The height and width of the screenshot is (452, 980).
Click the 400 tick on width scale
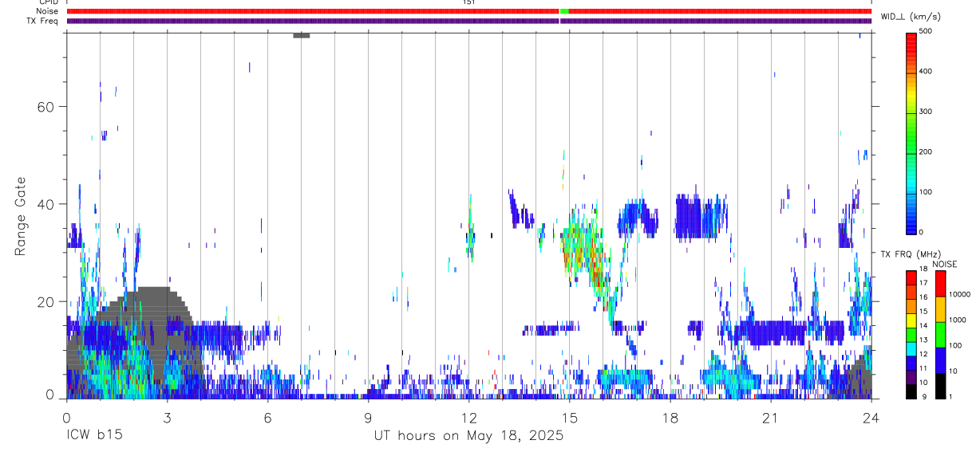pos(926,71)
